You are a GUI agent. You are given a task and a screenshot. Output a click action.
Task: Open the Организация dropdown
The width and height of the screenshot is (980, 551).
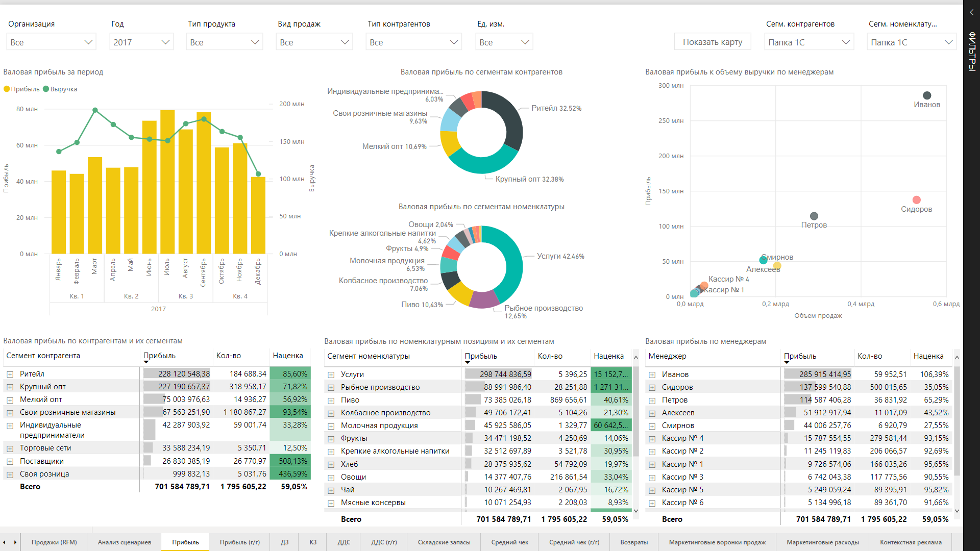point(51,42)
